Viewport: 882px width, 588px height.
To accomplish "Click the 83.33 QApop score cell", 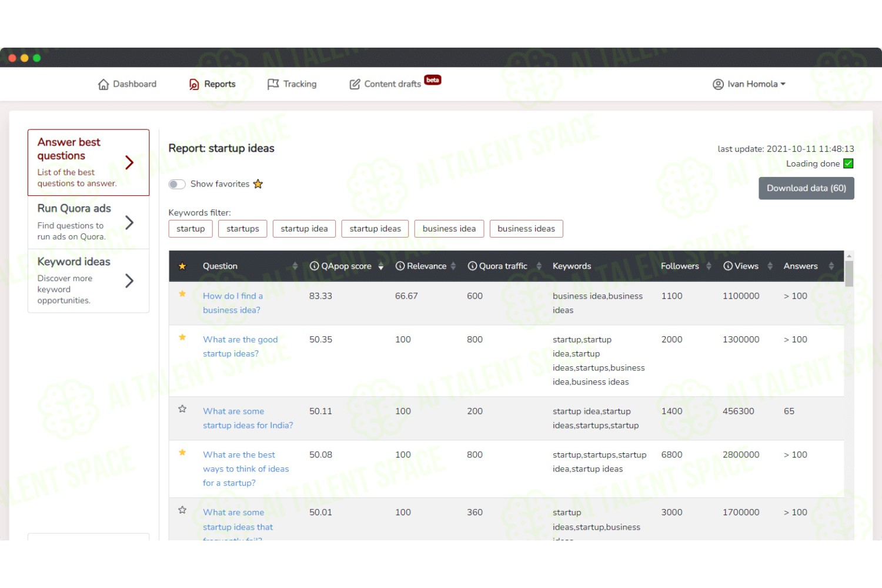I will point(320,296).
